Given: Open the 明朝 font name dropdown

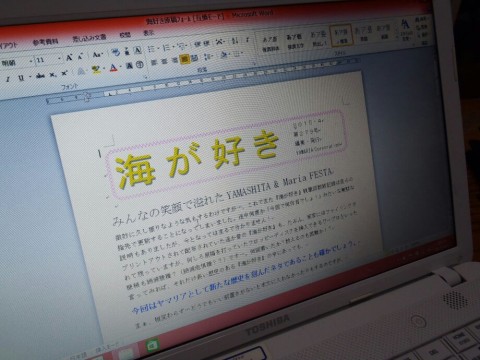Looking at the screenshot, I should pyautogui.click(x=16, y=62).
